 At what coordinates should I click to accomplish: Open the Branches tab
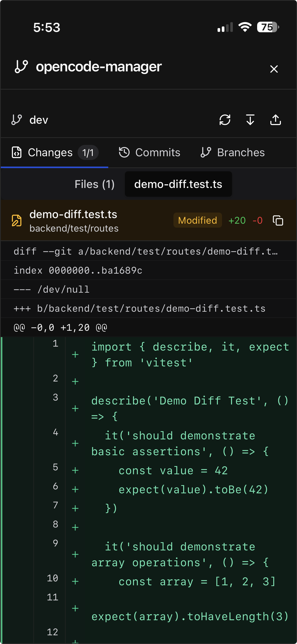click(233, 153)
